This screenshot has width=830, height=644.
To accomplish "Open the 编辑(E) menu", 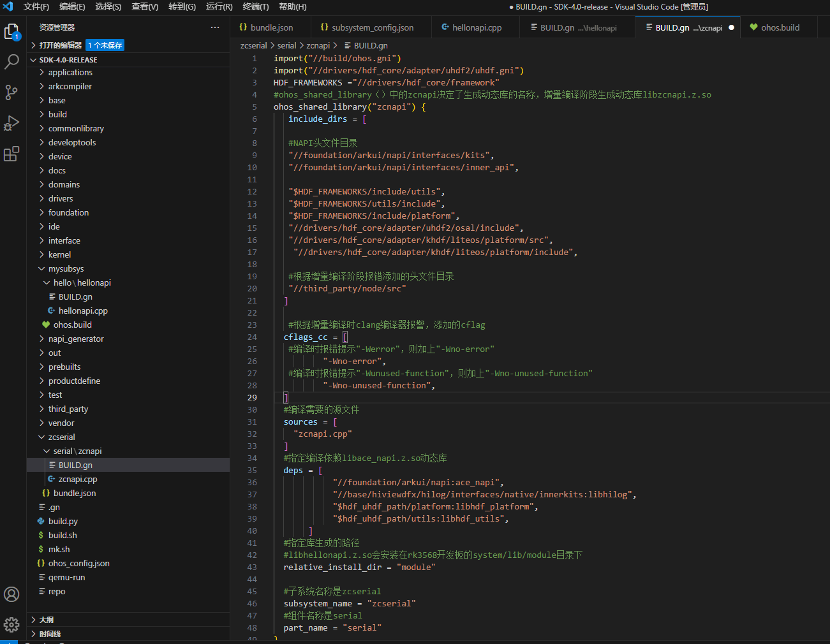I will point(72,6).
